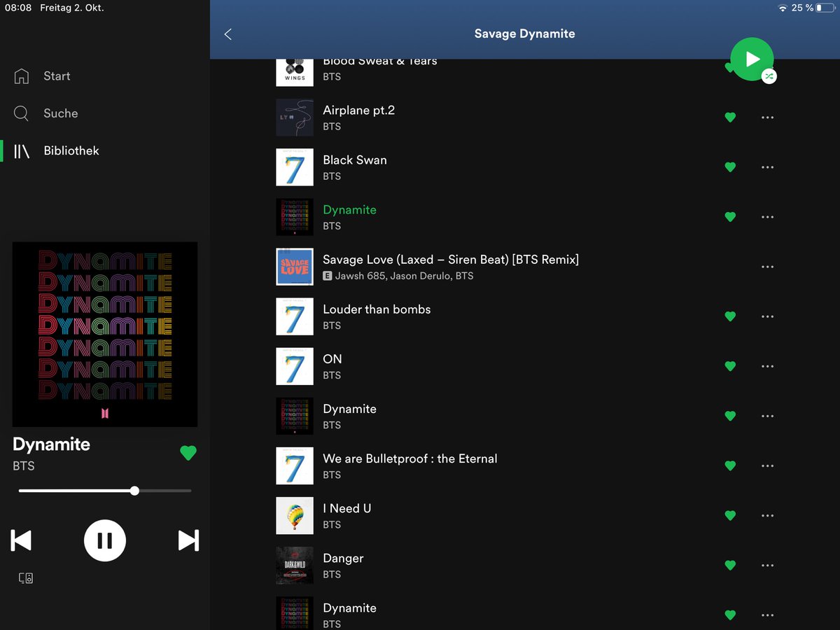The width and height of the screenshot is (840, 630).
Task: Tap the Danger Dark & Wild cover
Action: point(295,566)
